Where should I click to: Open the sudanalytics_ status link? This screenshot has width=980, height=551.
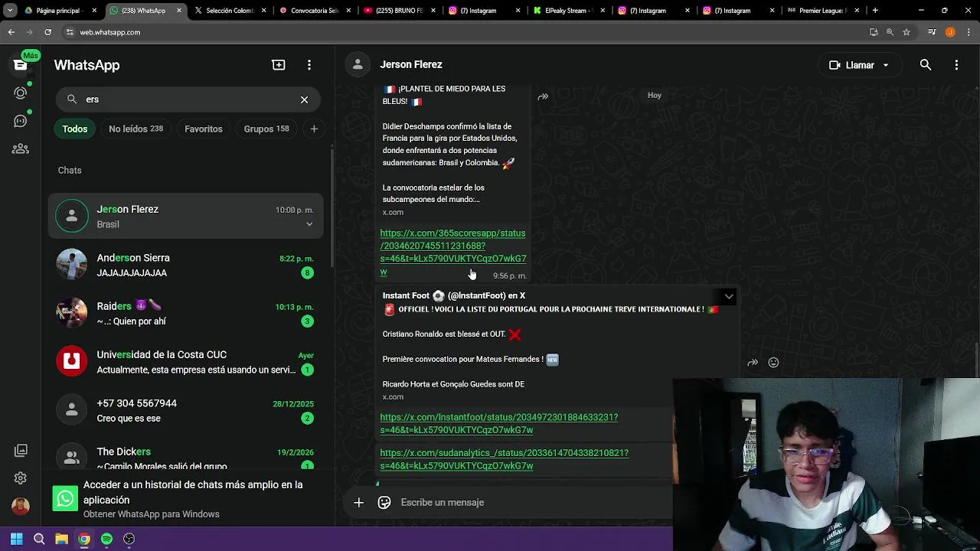coord(504,459)
